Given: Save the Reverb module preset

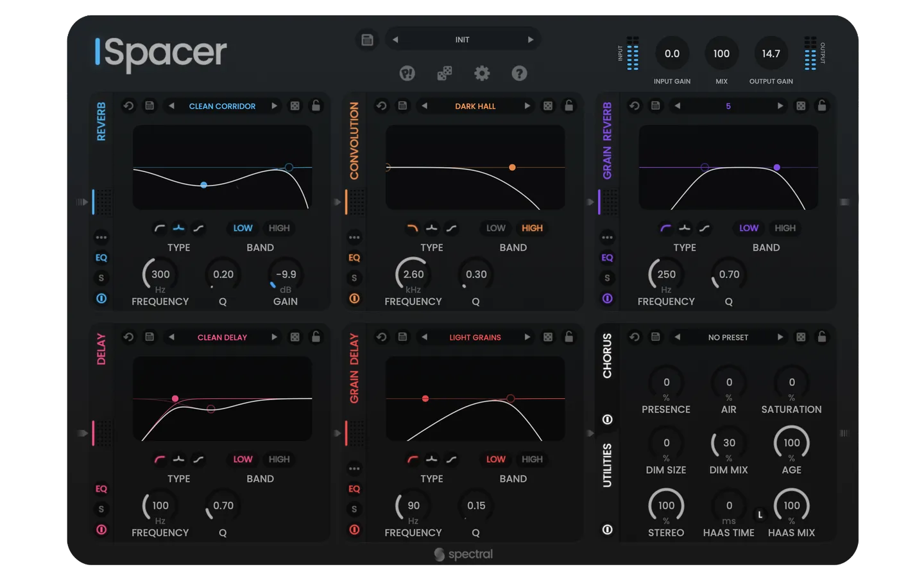Looking at the screenshot, I should point(150,106).
